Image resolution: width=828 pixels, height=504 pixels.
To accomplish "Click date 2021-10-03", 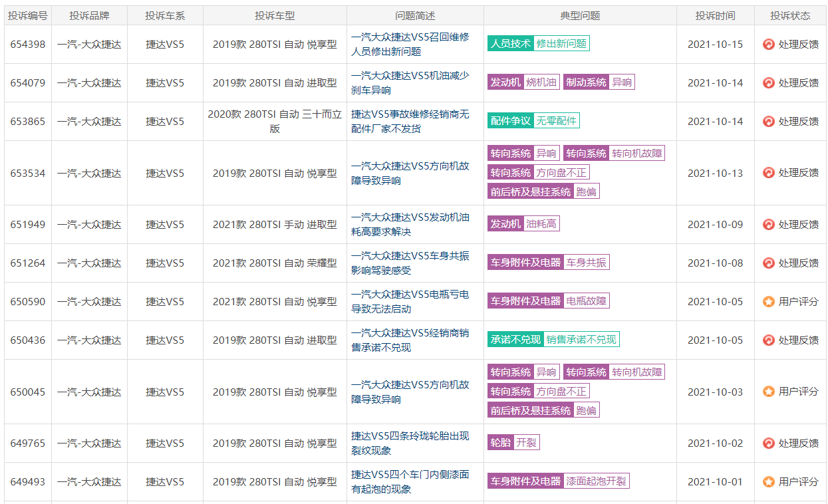I will [716, 392].
